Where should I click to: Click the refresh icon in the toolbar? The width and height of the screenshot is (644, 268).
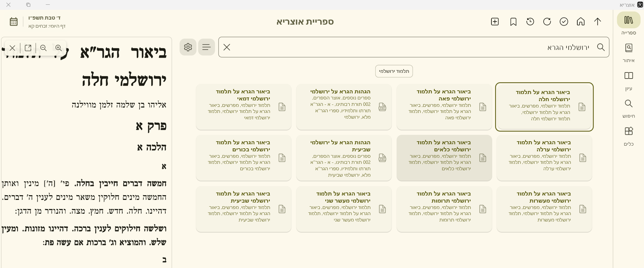547,22
